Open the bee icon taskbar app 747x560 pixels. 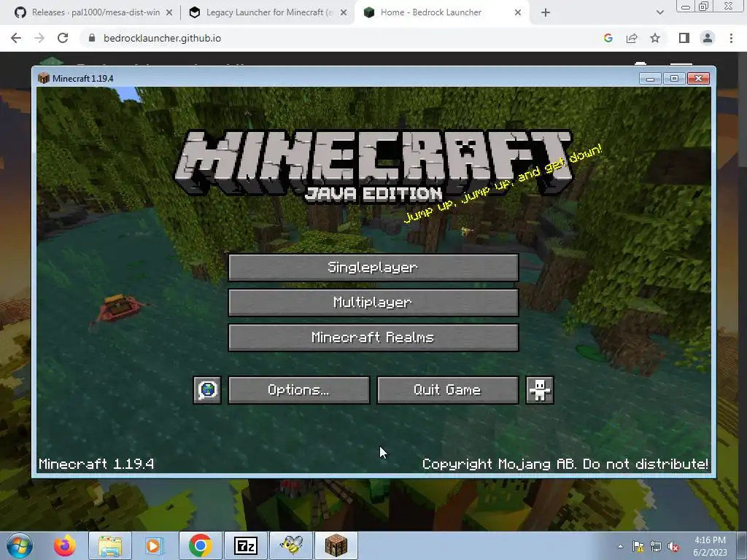tap(291, 545)
